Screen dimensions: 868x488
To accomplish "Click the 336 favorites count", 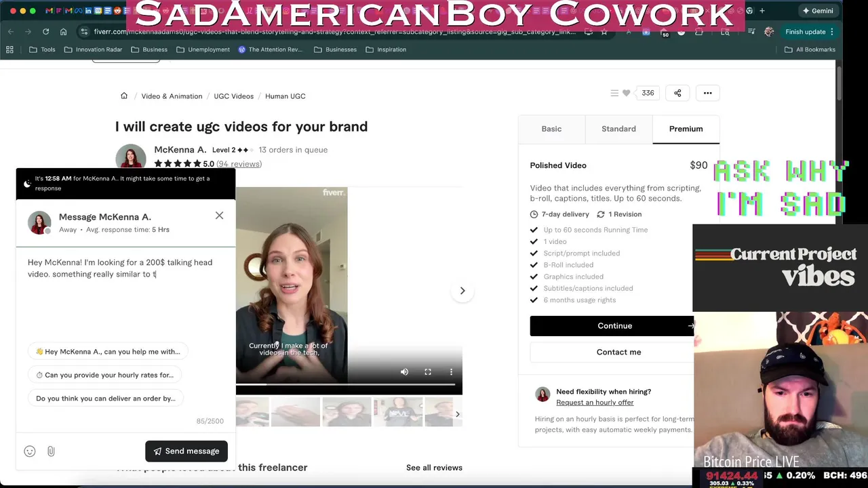I will tap(648, 93).
